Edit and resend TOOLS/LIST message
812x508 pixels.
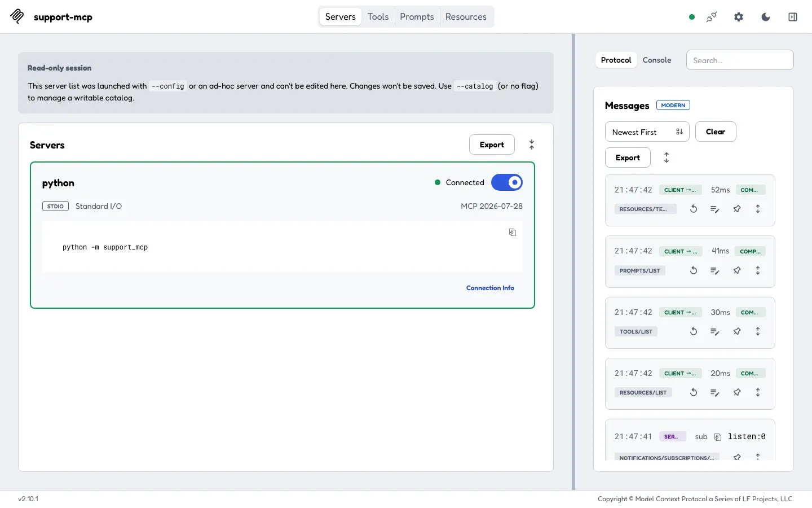715,331
